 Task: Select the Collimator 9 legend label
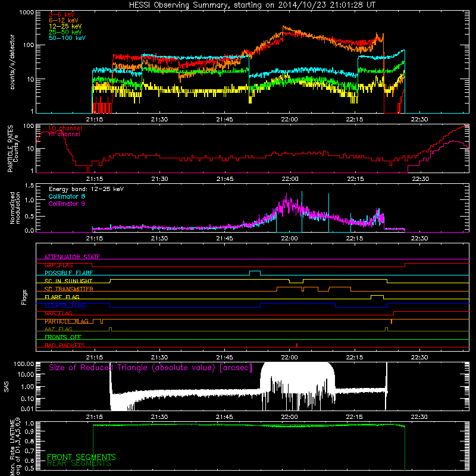coord(67,203)
